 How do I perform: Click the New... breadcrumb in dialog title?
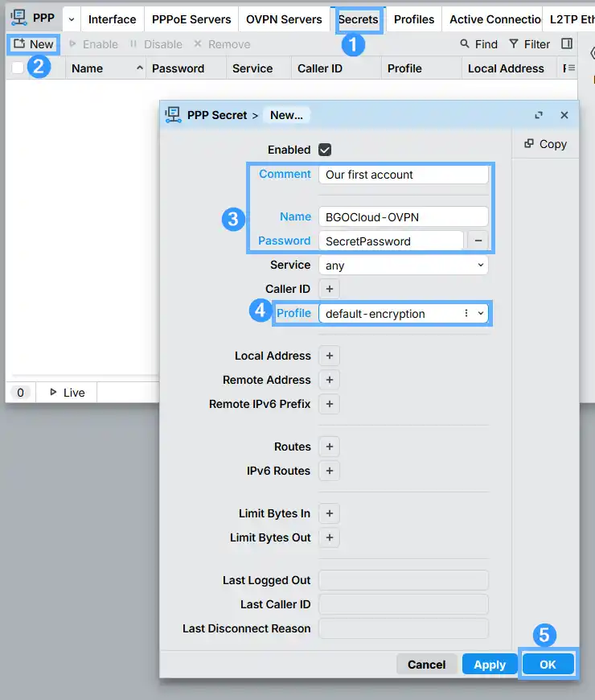coord(286,115)
